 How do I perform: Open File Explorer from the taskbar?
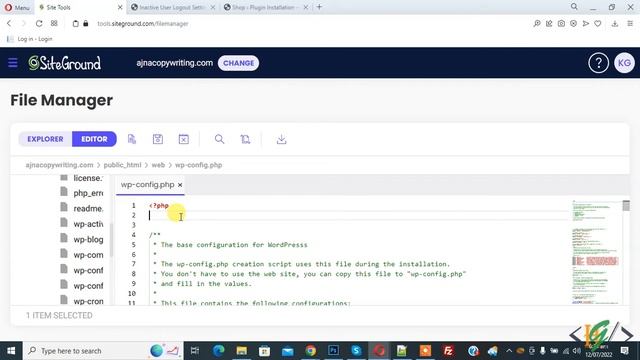coord(242,351)
